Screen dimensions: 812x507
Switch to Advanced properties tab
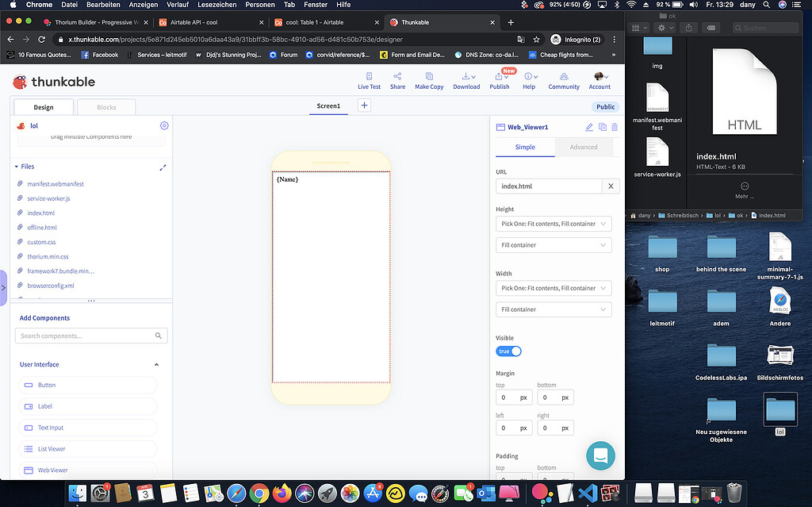pyautogui.click(x=583, y=147)
